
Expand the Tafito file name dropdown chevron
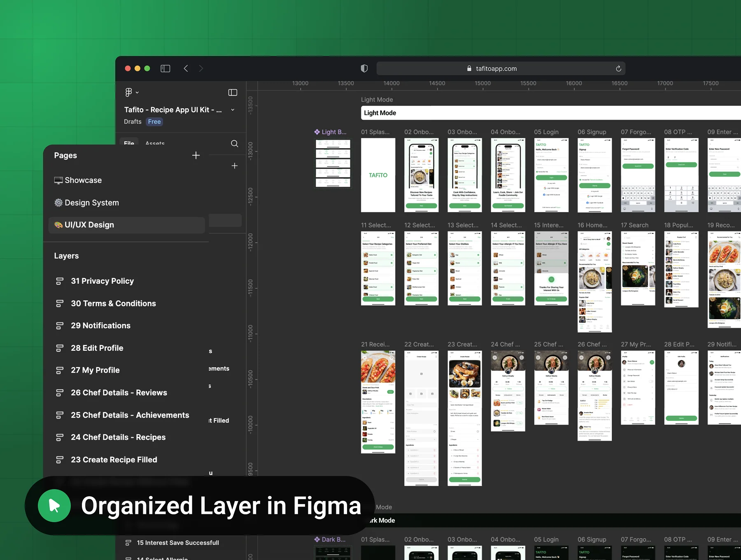click(233, 110)
